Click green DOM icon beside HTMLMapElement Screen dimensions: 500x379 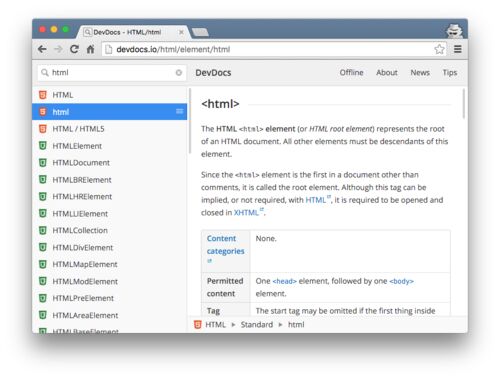(x=43, y=264)
